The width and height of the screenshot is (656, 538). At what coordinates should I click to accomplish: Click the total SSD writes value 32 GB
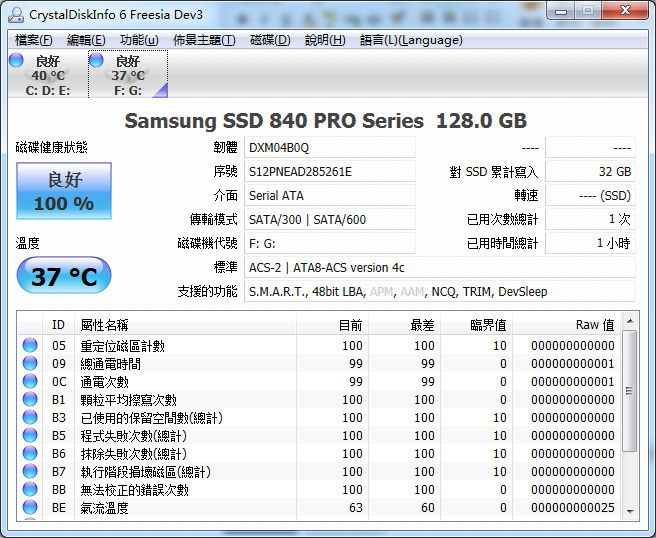590,172
